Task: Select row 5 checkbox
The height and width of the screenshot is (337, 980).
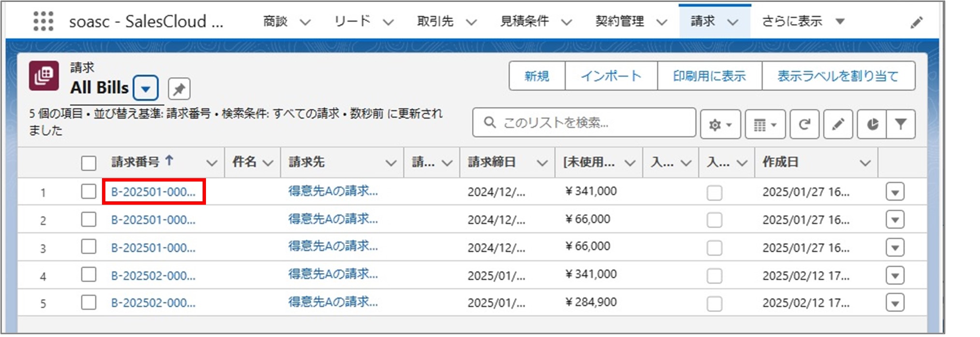Action: tap(88, 303)
